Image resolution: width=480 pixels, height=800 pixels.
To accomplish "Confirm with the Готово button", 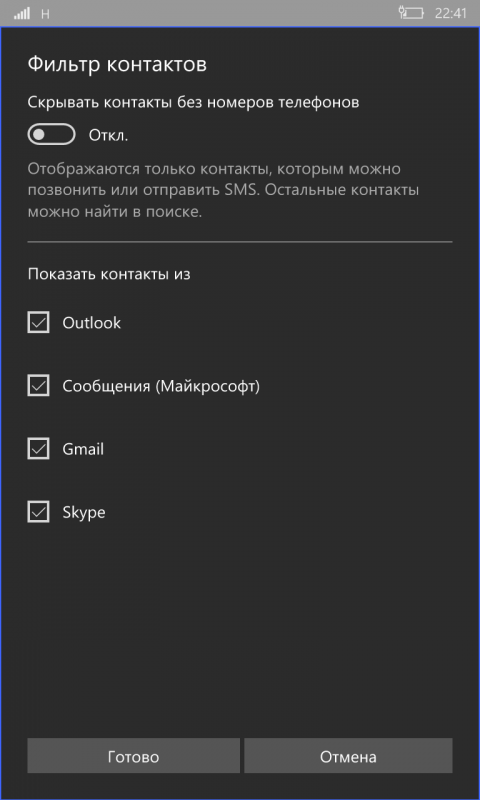I will 134,756.
